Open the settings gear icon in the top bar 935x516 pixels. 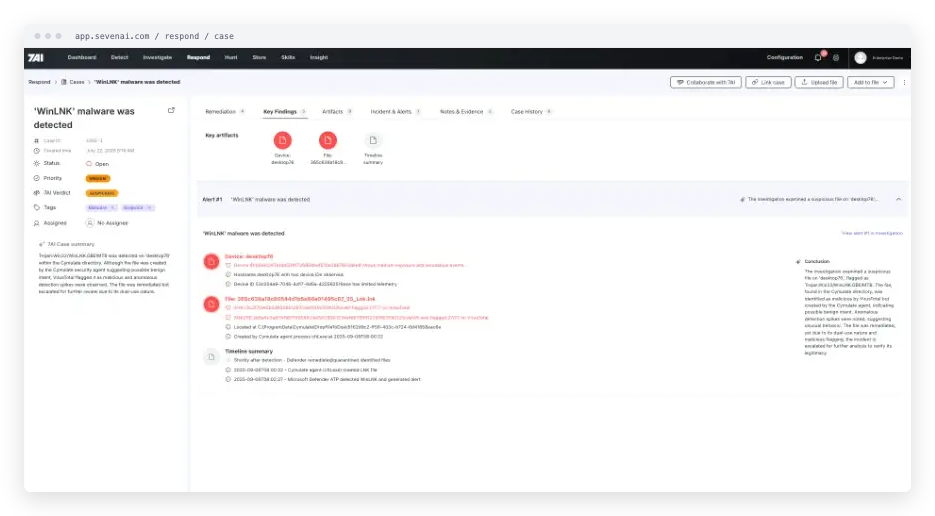836,58
